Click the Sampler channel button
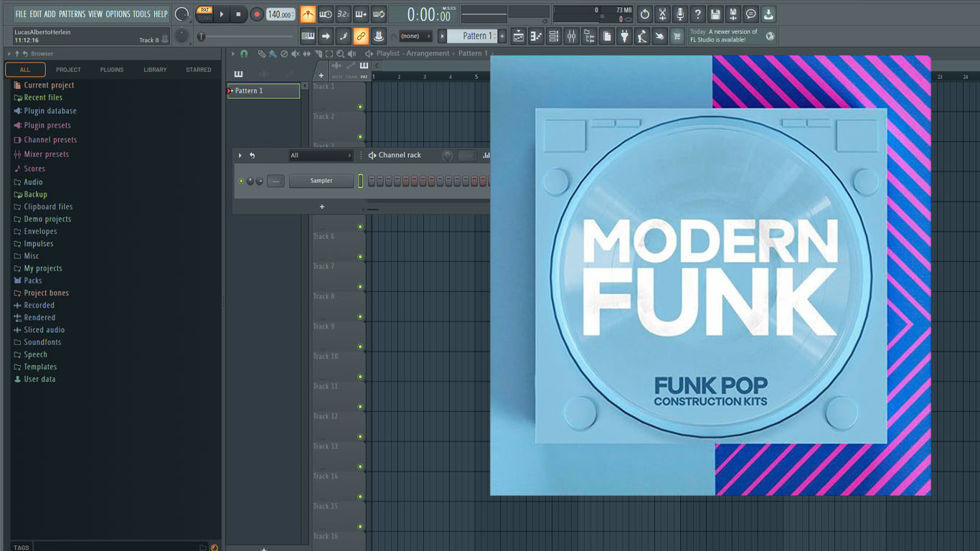 point(321,181)
